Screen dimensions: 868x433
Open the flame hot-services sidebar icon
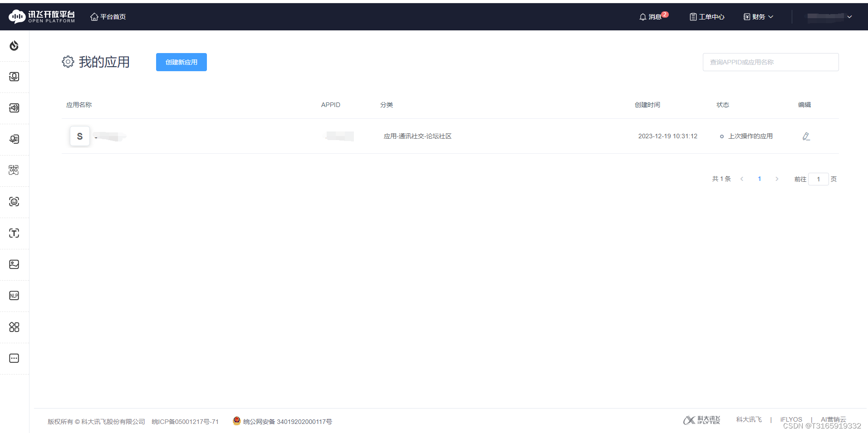(x=14, y=45)
